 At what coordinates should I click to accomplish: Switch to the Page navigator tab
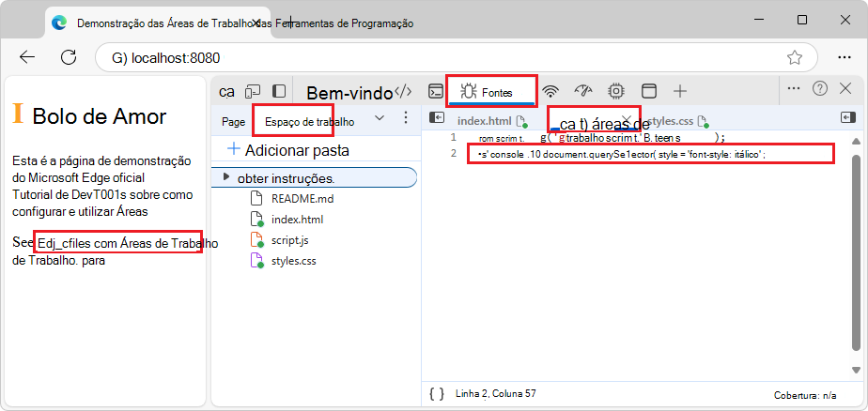[233, 122]
